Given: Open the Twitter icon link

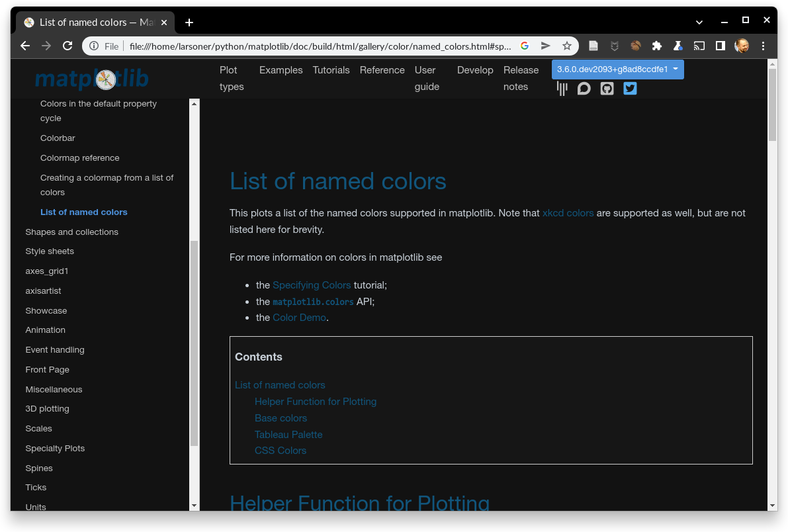Looking at the screenshot, I should coord(630,89).
